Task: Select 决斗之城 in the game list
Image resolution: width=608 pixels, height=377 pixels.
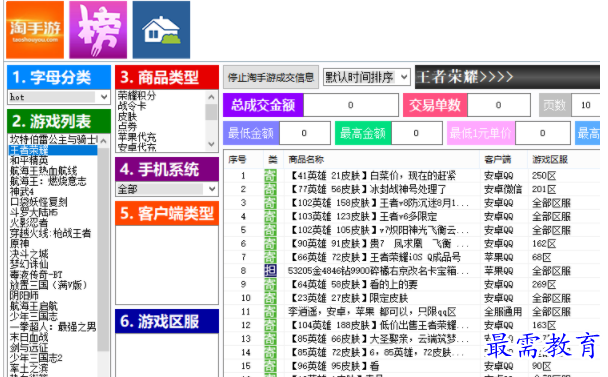Action: point(29,254)
